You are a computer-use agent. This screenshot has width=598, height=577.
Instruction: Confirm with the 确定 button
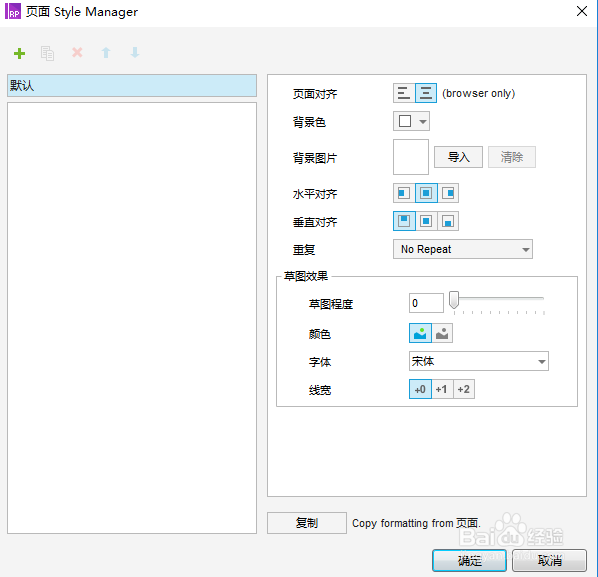[x=469, y=560]
